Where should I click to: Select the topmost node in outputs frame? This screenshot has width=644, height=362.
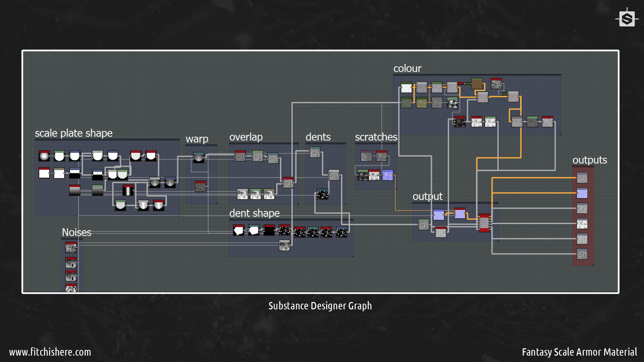[582, 178]
